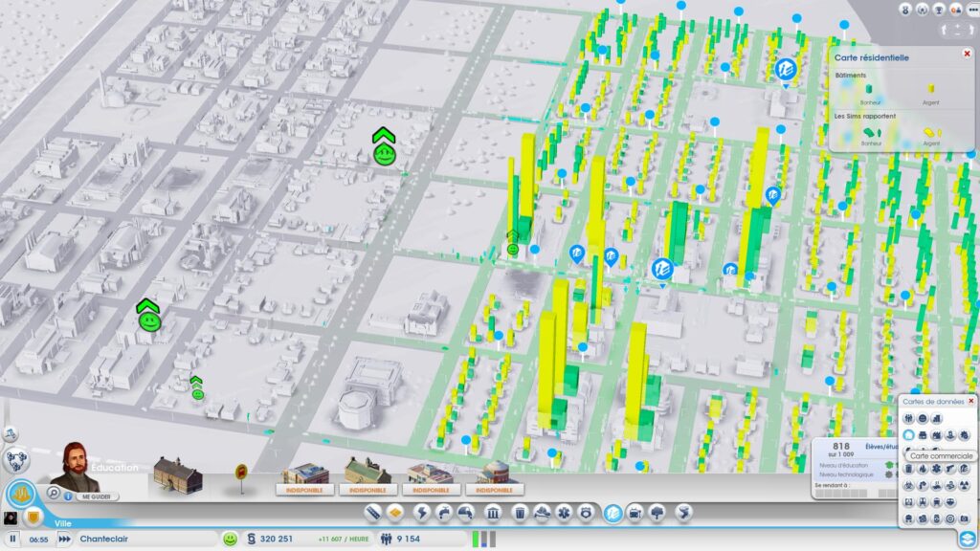Open the region connections icon

(15, 460)
